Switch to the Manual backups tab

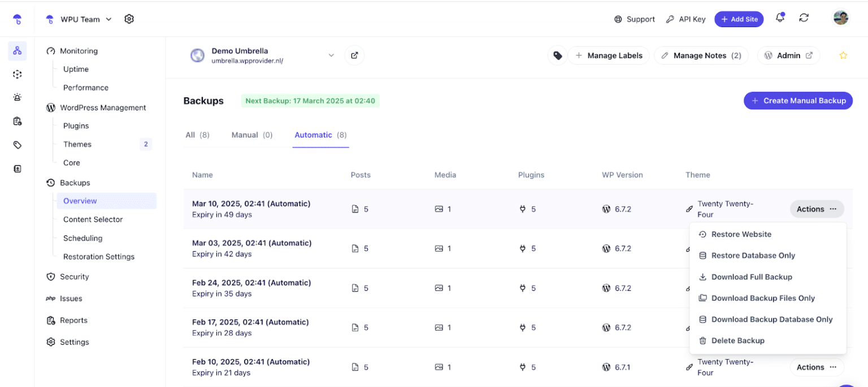[x=251, y=135]
